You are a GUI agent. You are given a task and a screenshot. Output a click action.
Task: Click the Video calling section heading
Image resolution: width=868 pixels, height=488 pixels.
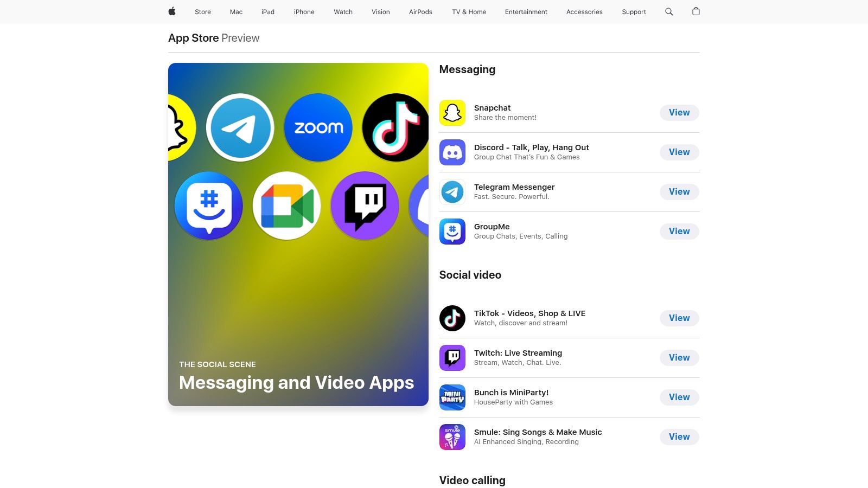(473, 480)
